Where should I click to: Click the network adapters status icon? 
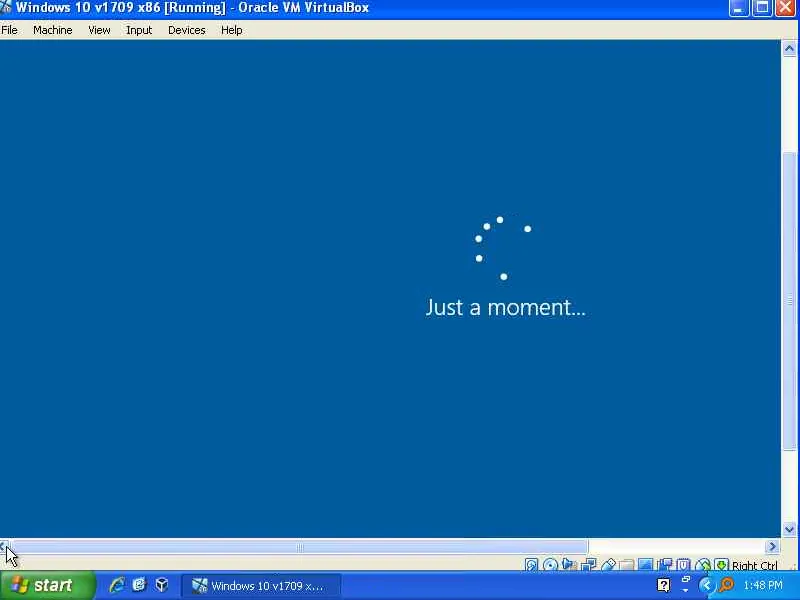tap(588, 565)
